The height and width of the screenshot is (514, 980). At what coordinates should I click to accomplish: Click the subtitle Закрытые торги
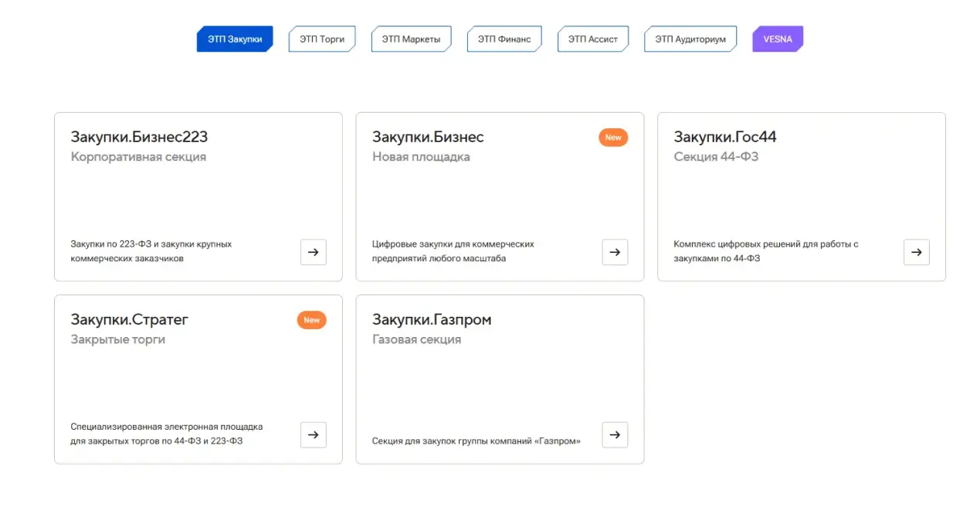(117, 339)
